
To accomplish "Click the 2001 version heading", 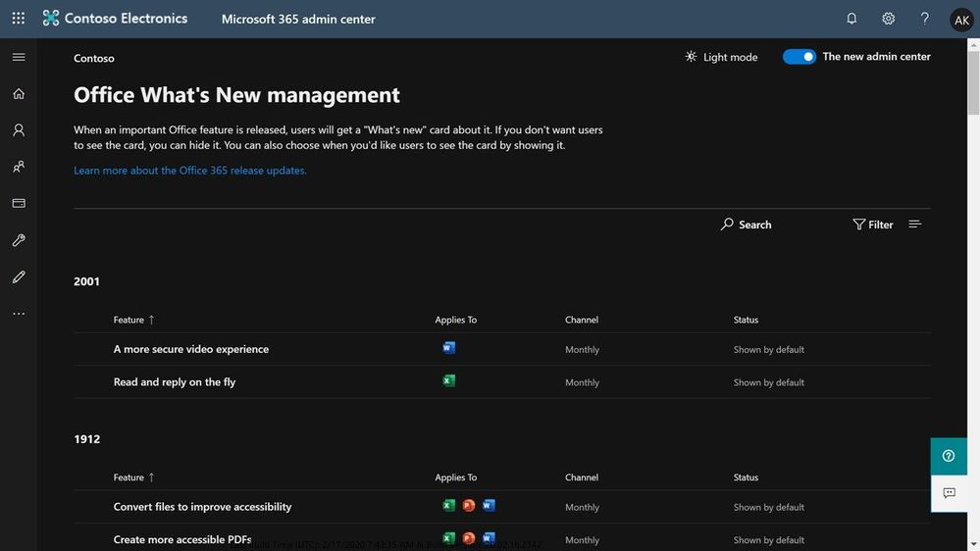I will pyautogui.click(x=86, y=281).
